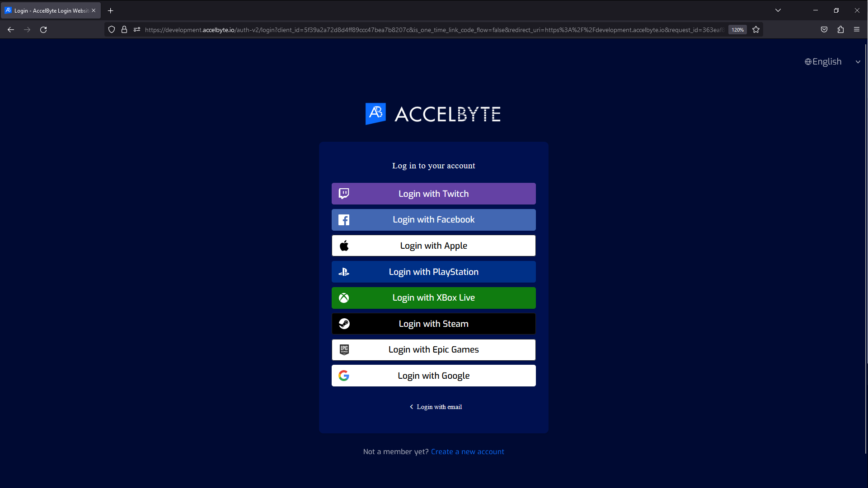
Task: Click the Facebook logo icon
Action: pos(343,219)
